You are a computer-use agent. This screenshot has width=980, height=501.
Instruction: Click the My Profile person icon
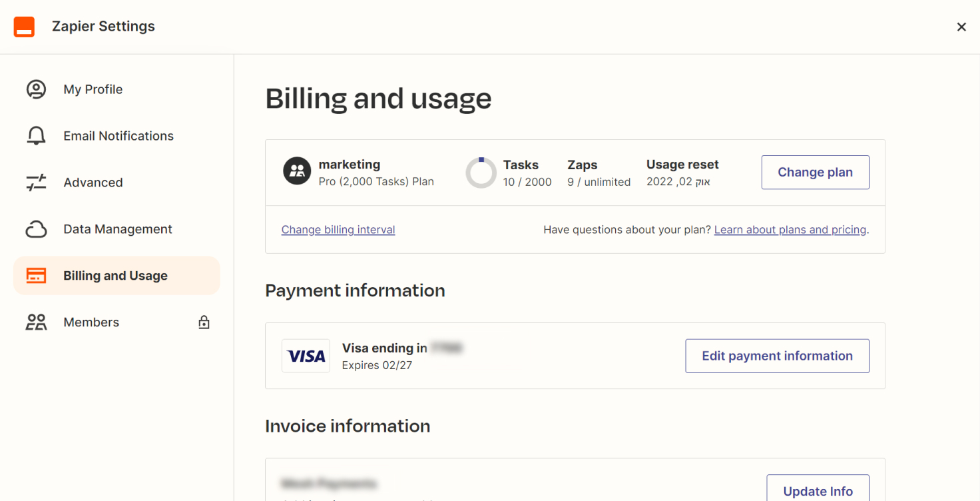coord(36,89)
